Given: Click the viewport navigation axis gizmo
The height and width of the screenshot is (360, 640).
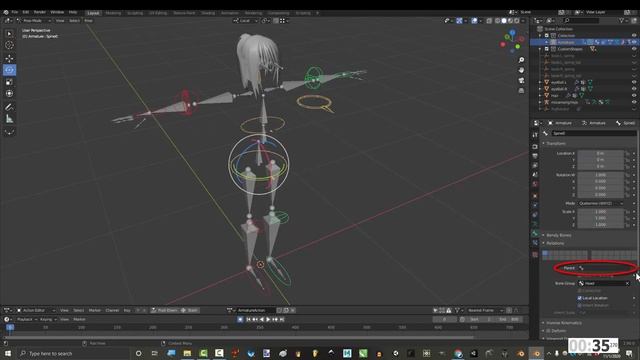Looking at the screenshot, I should (x=512, y=41).
